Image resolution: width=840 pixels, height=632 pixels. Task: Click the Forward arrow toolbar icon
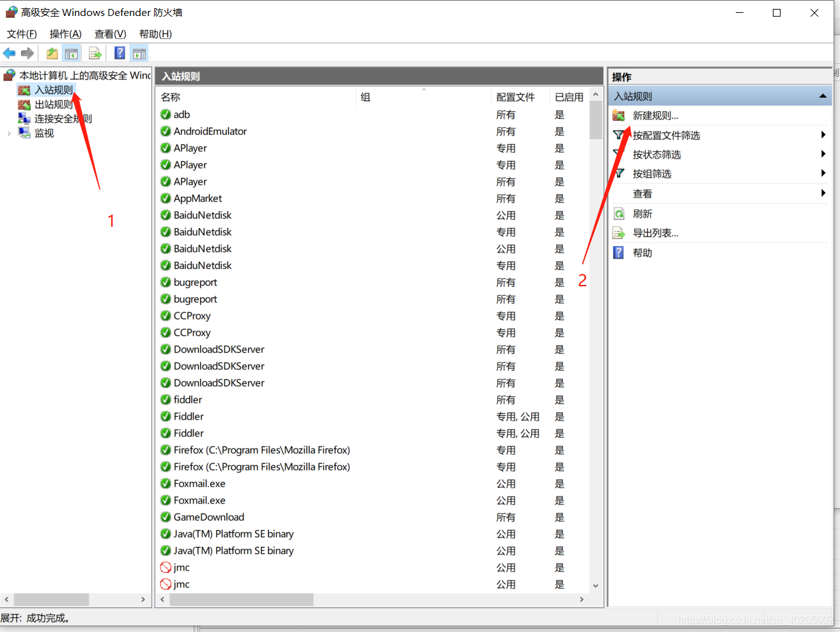[x=27, y=53]
